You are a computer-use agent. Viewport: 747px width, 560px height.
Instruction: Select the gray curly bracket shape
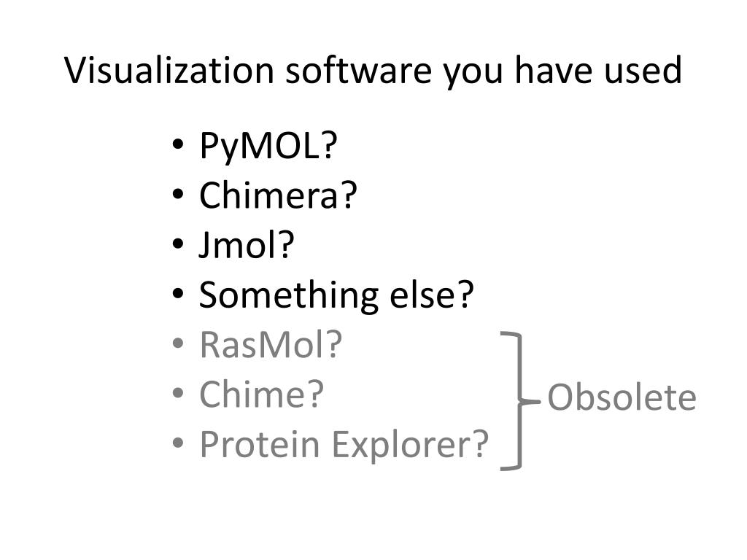coord(519,402)
